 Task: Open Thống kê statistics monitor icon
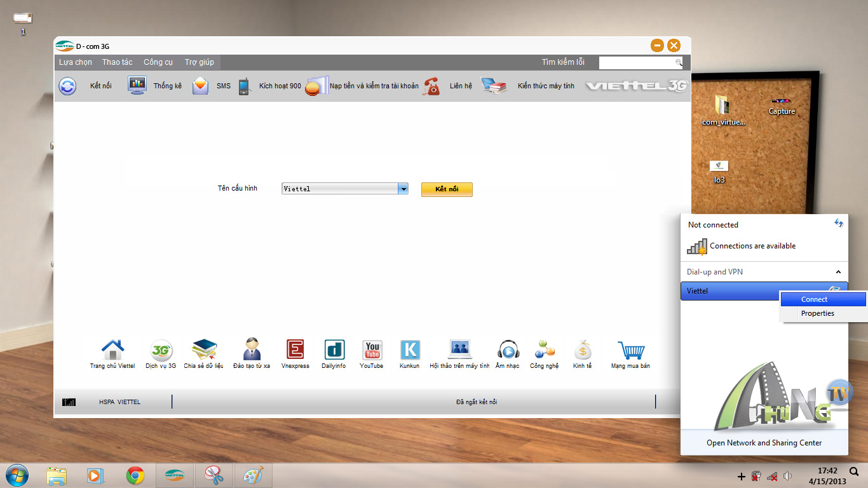(x=137, y=86)
